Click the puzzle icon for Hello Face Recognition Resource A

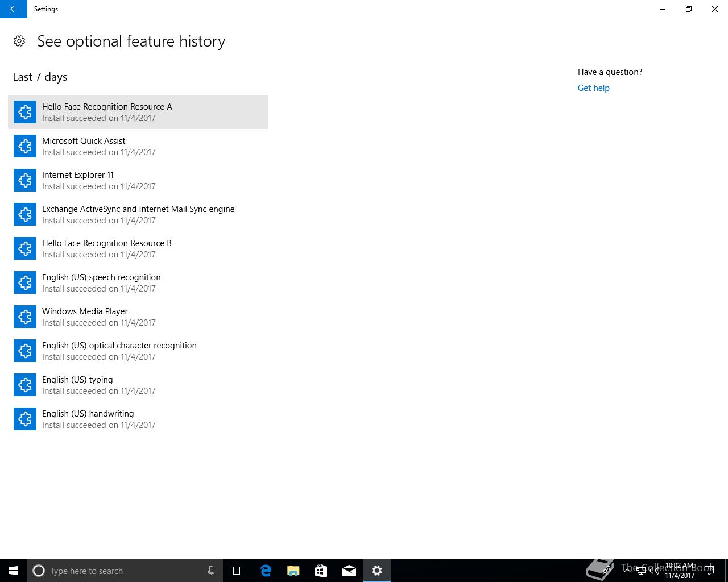tap(25, 112)
